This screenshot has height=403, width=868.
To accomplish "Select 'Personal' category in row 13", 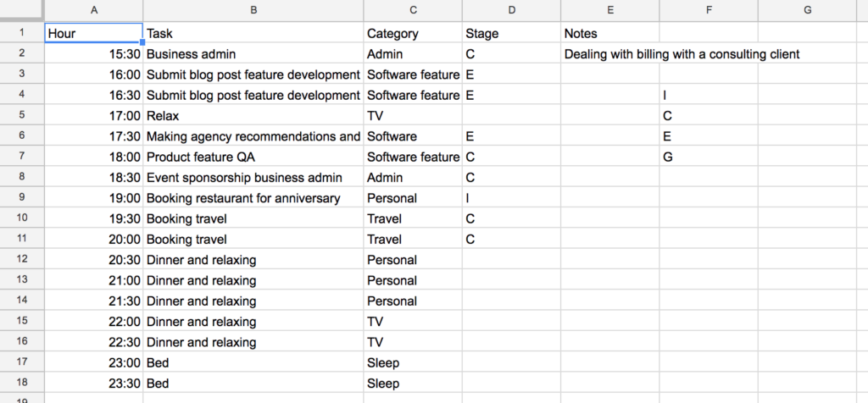I will point(413,280).
